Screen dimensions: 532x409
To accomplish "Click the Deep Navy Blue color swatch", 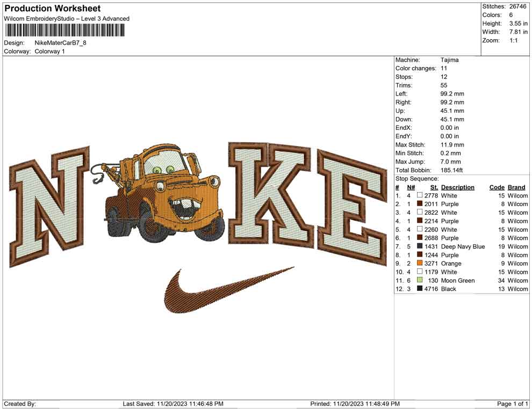I will point(420,246).
